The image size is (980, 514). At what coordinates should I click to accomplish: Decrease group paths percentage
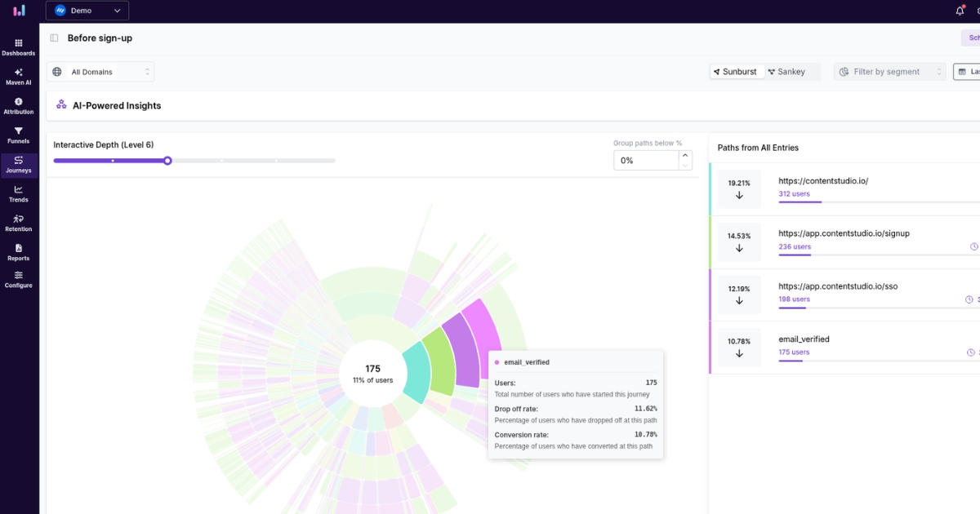[x=685, y=166]
